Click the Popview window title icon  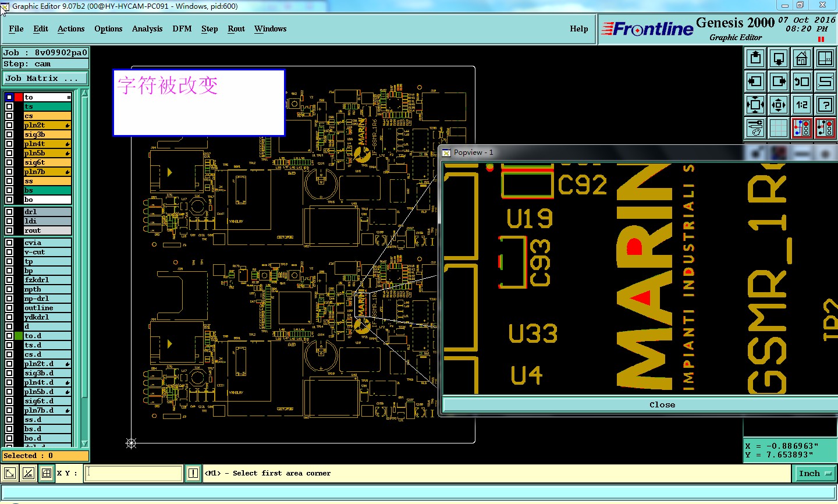pos(446,152)
